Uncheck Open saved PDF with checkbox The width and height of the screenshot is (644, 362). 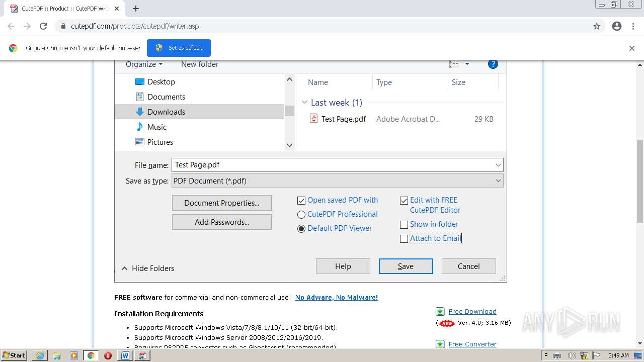tap(301, 201)
